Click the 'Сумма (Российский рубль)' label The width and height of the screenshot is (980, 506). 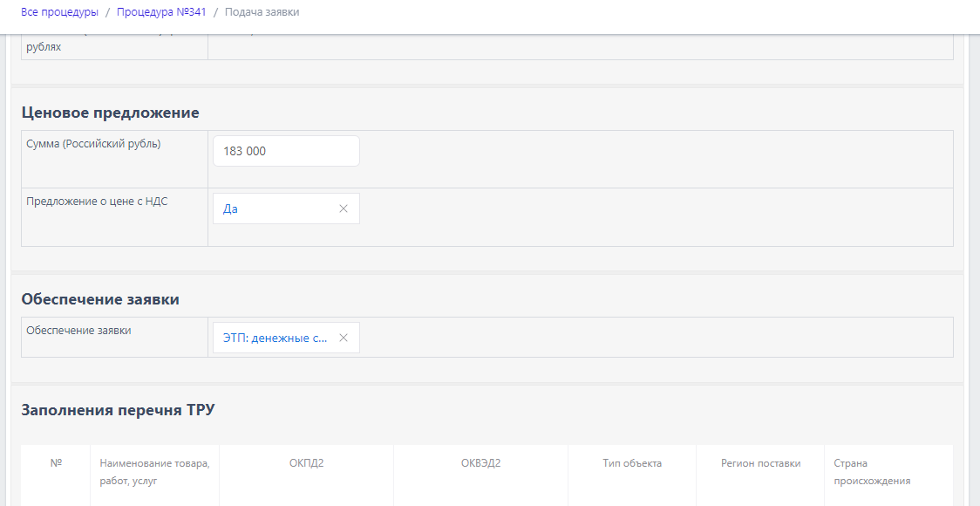pos(93,144)
